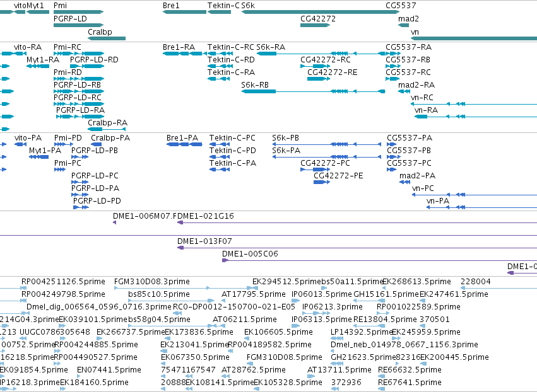Open the vito-RA transcript
The width and height of the screenshot is (537, 392).
(x=20, y=54)
